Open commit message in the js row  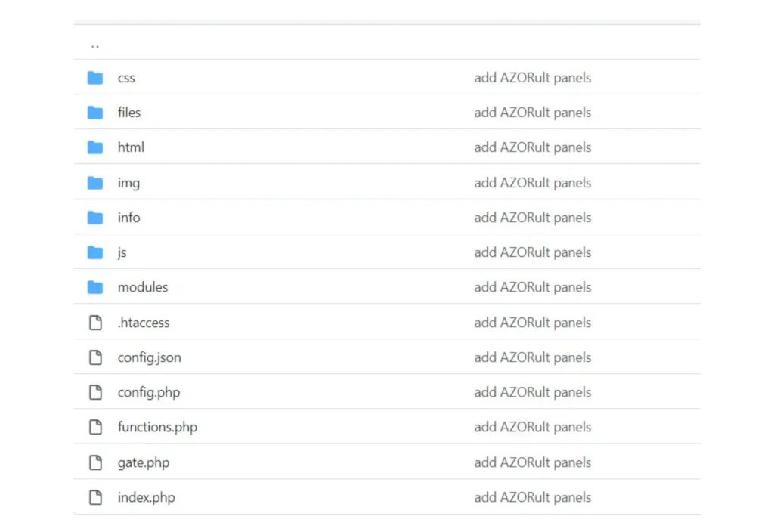pos(533,252)
